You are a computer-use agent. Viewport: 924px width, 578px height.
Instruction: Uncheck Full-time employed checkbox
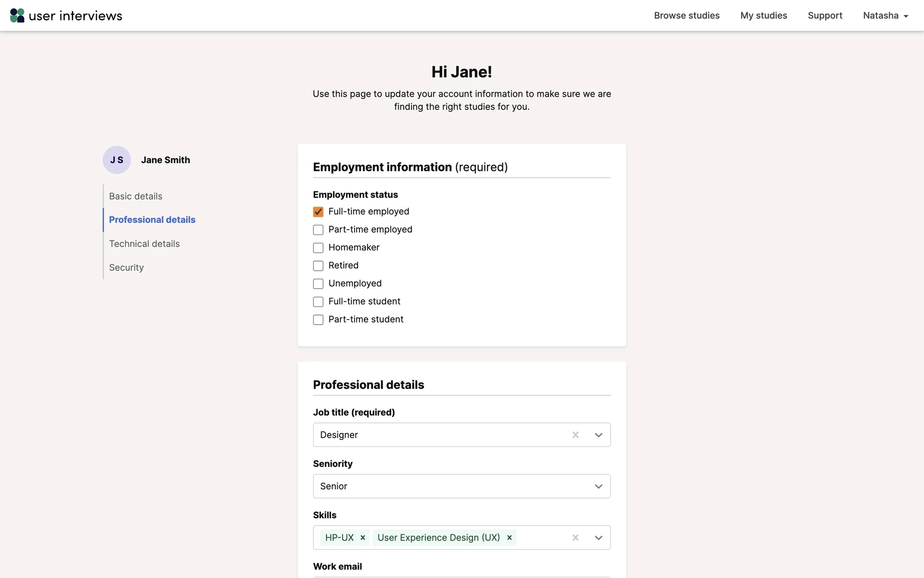click(318, 212)
